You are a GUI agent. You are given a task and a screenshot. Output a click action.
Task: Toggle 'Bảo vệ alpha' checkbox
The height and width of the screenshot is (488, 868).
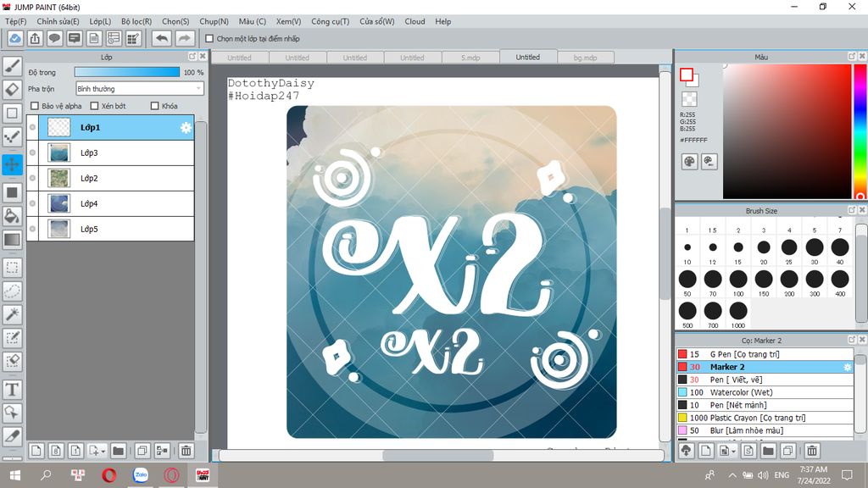[x=35, y=106]
